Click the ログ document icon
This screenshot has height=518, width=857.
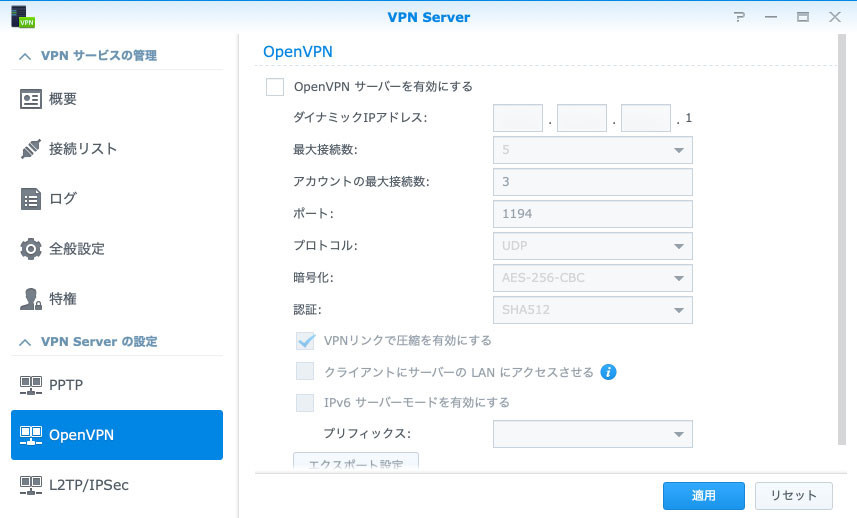point(31,199)
